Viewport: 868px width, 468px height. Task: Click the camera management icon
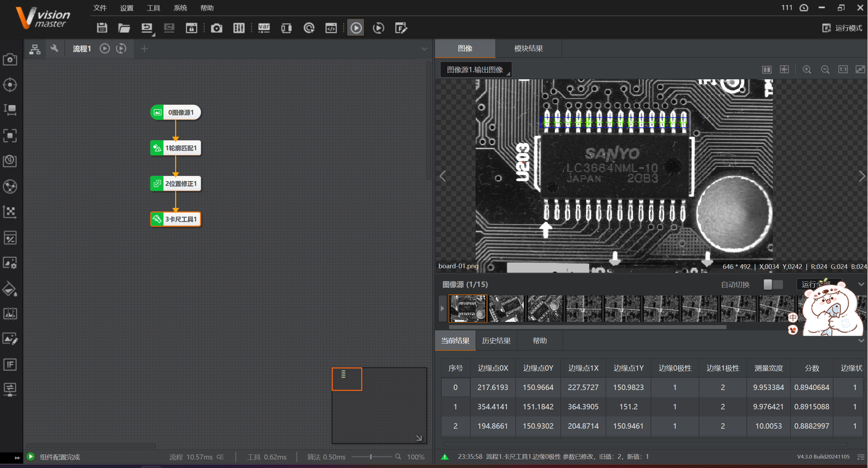coord(216,28)
